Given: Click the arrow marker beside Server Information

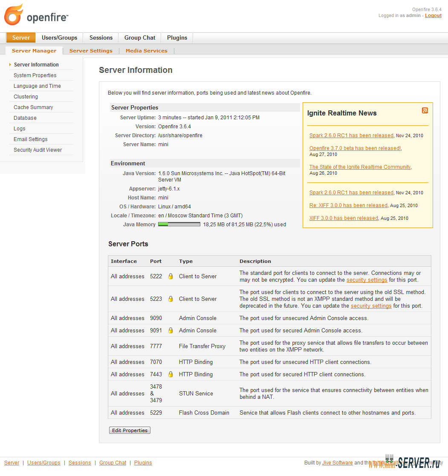Looking at the screenshot, I should pyautogui.click(x=10, y=65).
